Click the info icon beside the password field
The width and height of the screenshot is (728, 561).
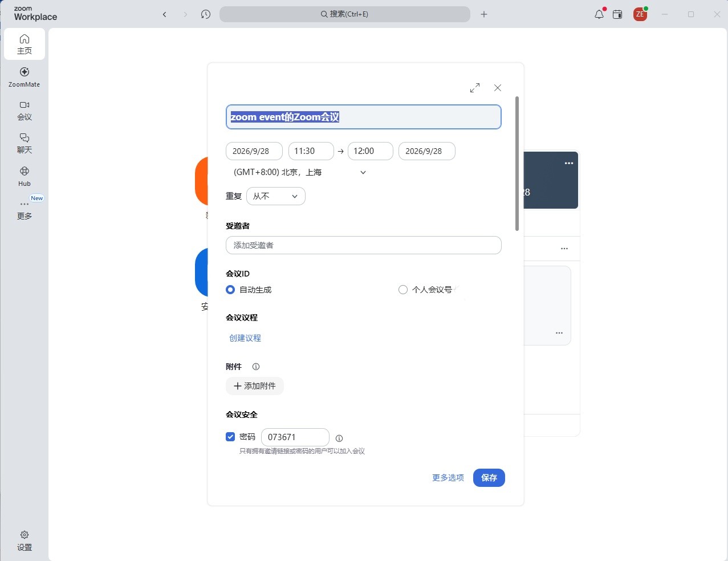pos(339,438)
